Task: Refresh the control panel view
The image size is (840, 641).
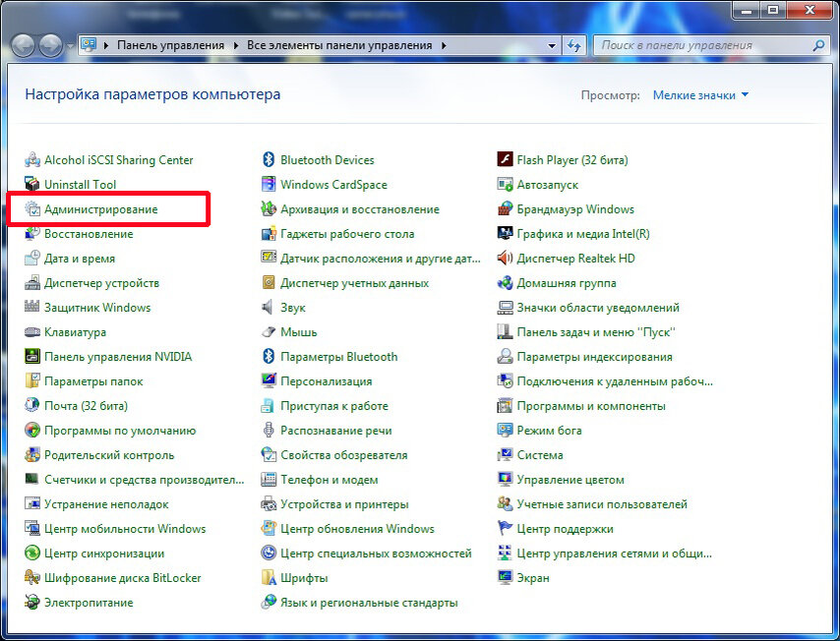Action: click(x=574, y=45)
